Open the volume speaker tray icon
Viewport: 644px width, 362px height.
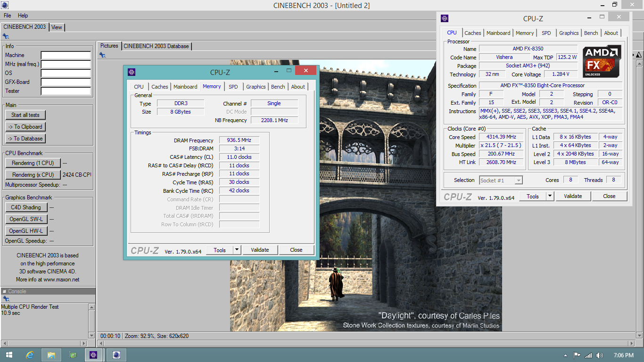pos(600,355)
